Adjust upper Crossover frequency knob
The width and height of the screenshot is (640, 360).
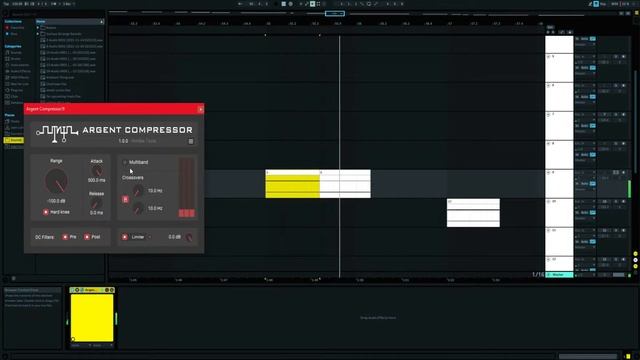[138, 191]
